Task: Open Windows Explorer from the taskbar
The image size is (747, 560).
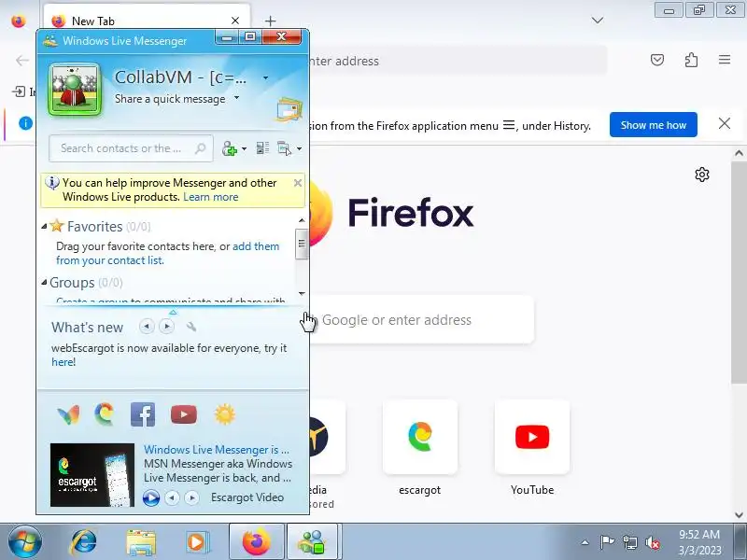Action: pos(141,542)
